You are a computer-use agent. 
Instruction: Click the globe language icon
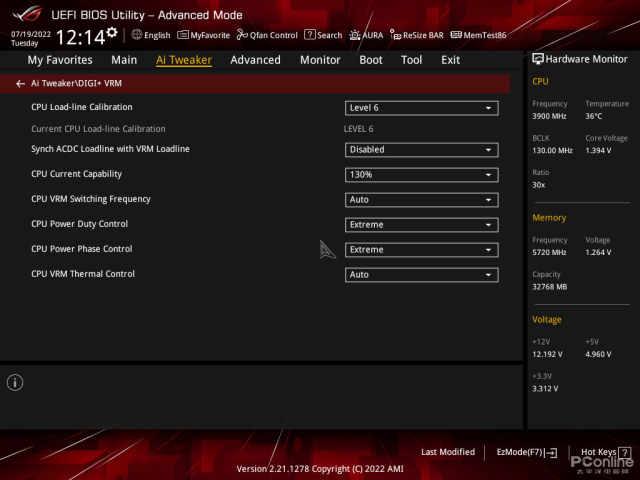pyautogui.click(x=137, y=35)
